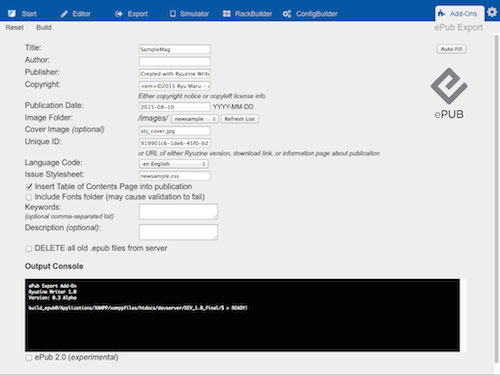
Task: Click the 'Version: 0.3 Alpha' console line
Action: 53,298
